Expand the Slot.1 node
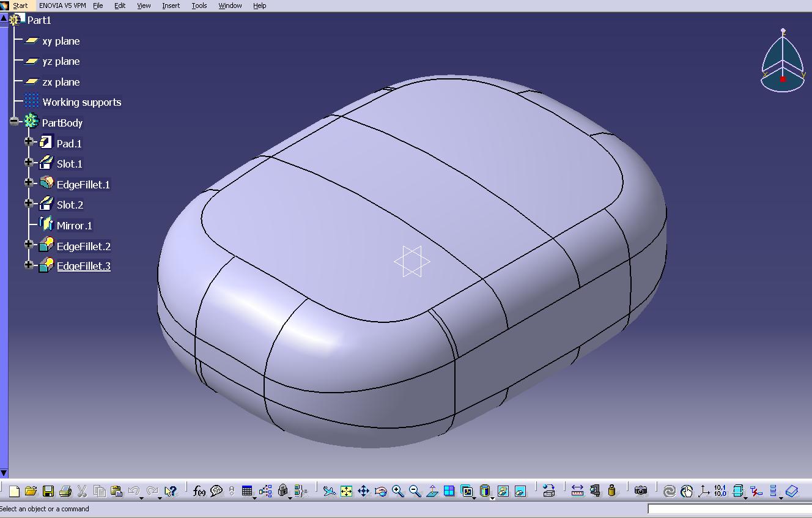 (x=29, y=162)
